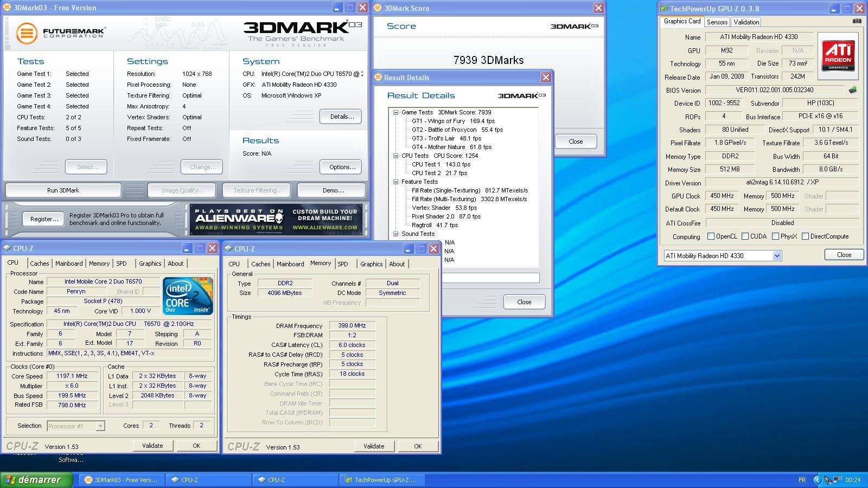This screenshot has height=488, width=868.
Task: Click the Demo... button
Action: [x=333, y=190]
